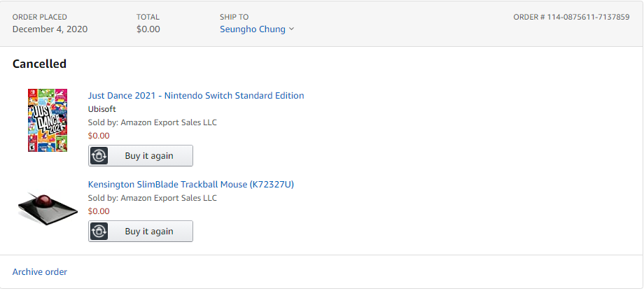Click the buy-again cart icon for Just Dance 2021
644x291 pixels.
[x=99, y=155]
